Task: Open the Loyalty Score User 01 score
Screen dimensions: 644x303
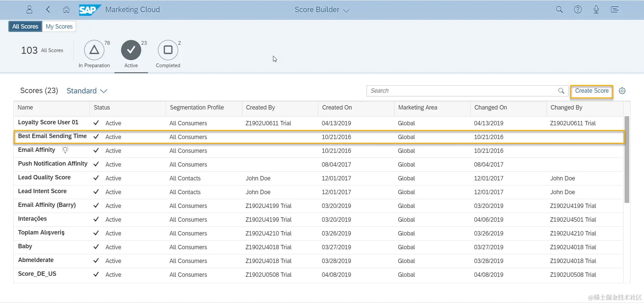Action: 48,122
